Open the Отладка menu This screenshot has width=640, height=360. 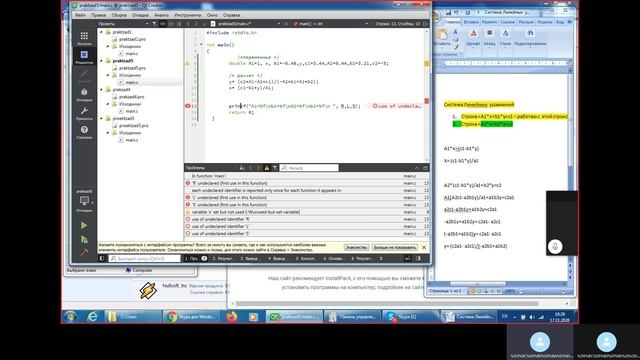140,15
